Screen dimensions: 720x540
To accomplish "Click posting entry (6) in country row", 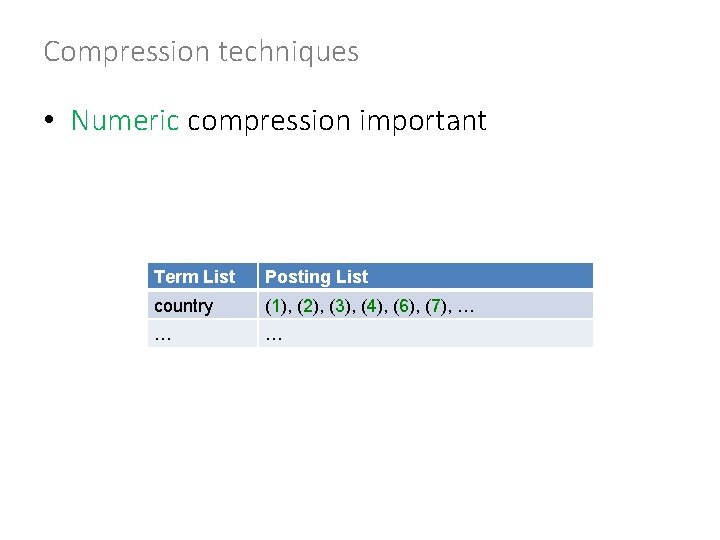I will (404, 306).
